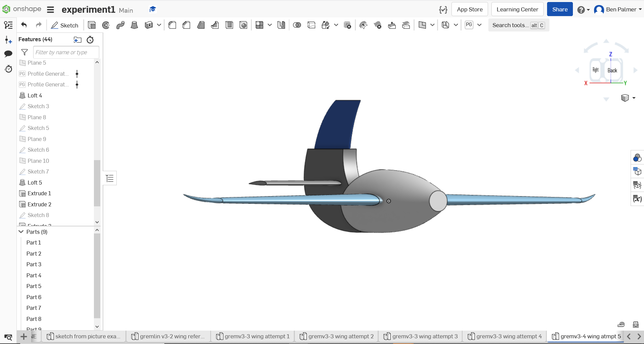This screenshot has height=344, width=644.
Task: Open the Variable table panel icon
Action: pyautogui.click(x=637, y=199)
